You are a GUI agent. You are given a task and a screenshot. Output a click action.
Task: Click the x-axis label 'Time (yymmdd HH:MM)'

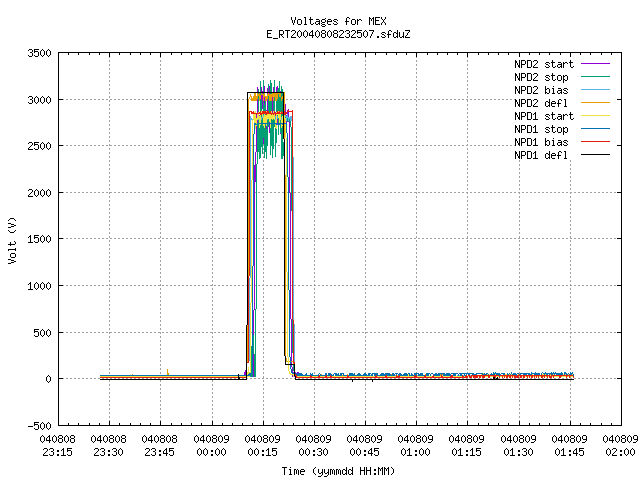[338, 471]
